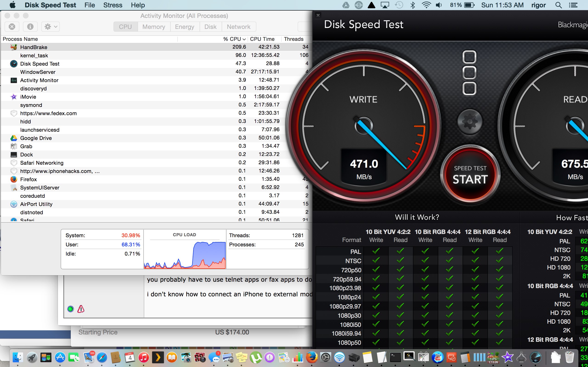This screenshot has width=588, height=367.
Task: Open iMovie star icon in the Dock
Action: pos(508,358)
